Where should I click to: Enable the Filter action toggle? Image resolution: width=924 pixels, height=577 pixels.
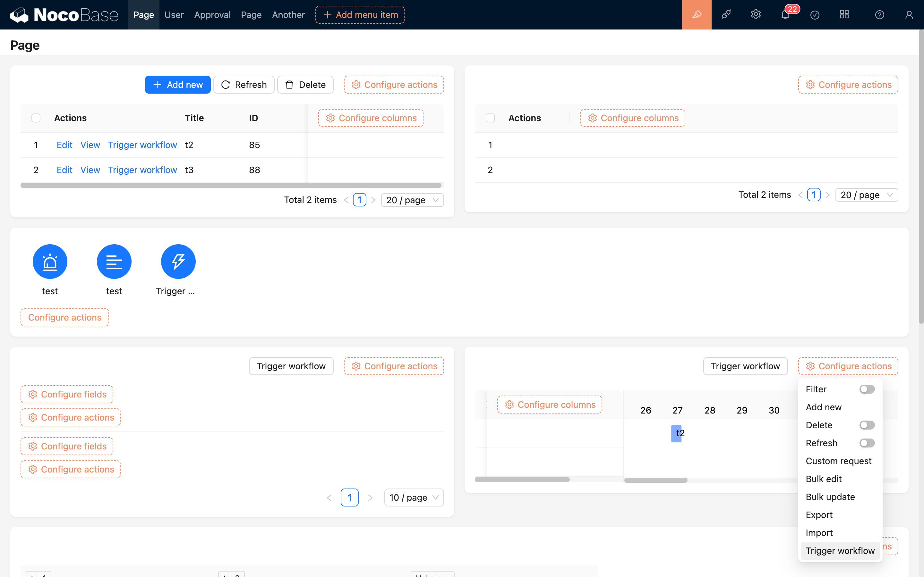[x=867, y=389]
